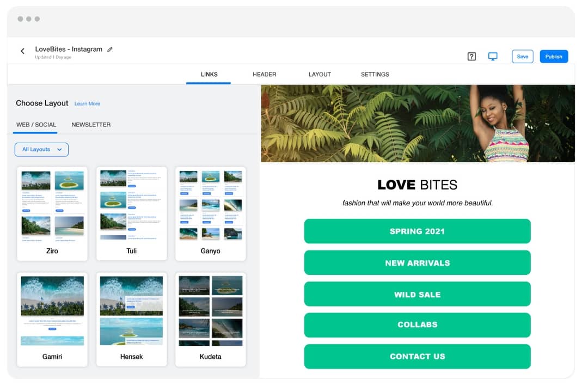Open the All Layouts dropdown
This screenshot has width=588, height=392.
(41, 149)
